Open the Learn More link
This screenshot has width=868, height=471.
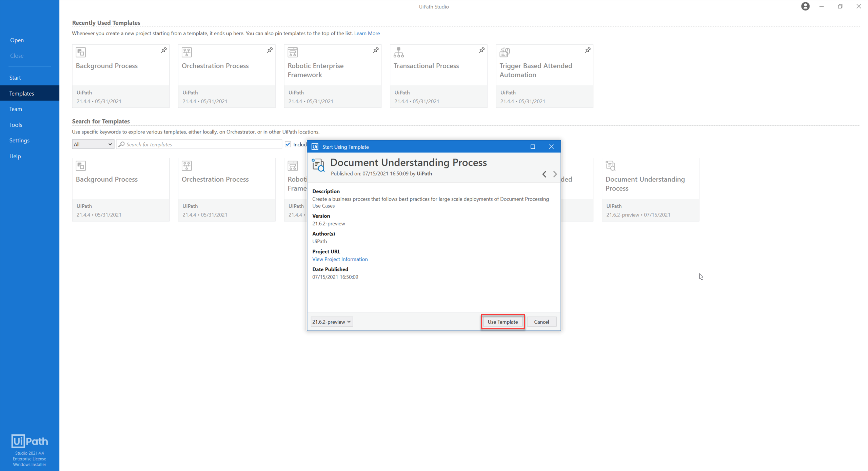click(x=367, y=33)
